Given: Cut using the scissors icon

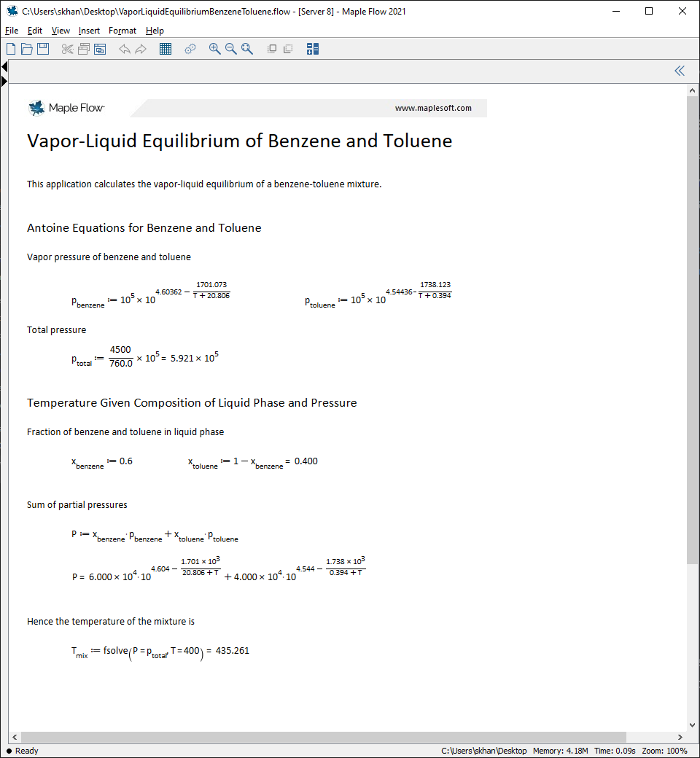Looking at the screenshot, I should (x=67, y=49).
